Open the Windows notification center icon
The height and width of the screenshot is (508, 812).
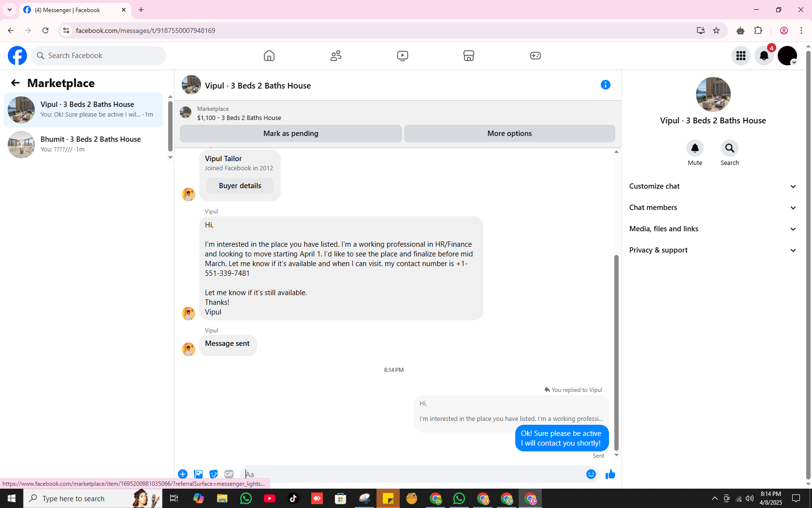796,499
